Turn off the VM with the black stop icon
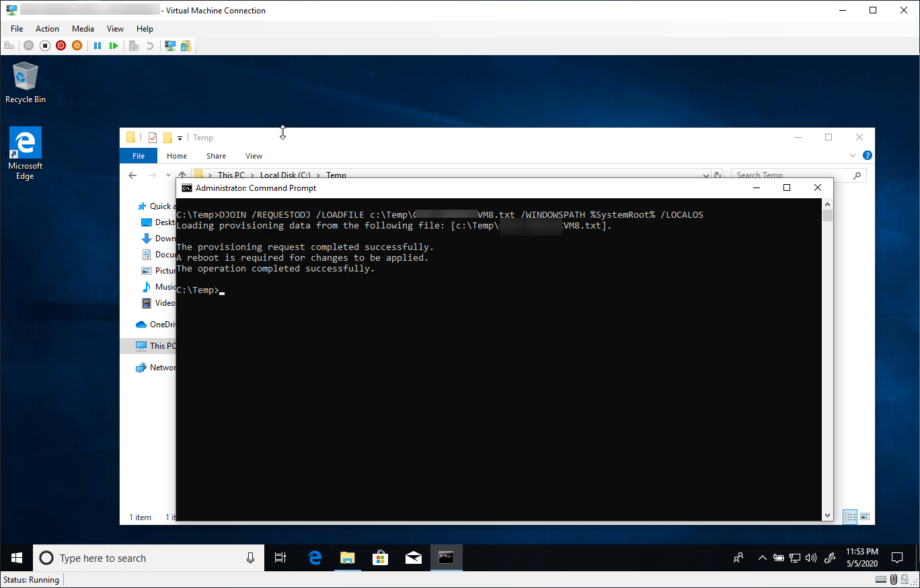The width and height of the screenshot is (920, 588). (45, 46)
